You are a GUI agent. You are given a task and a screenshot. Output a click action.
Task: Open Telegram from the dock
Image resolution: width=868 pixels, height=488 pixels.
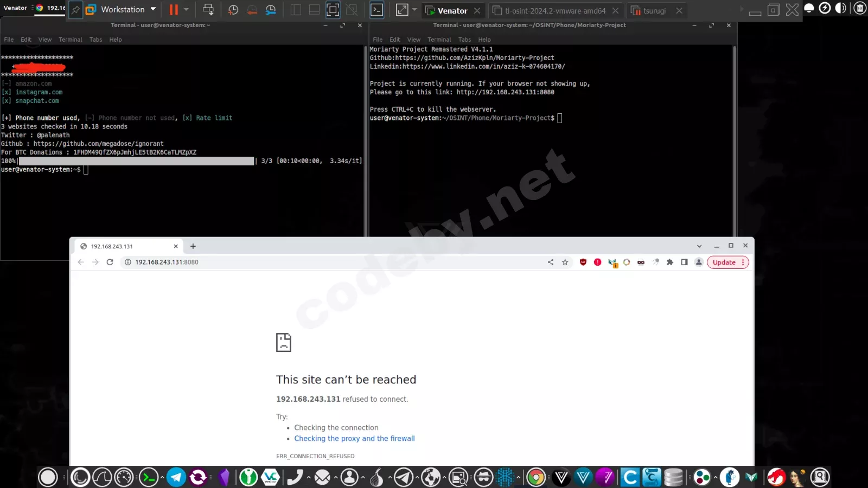(175, 477)
